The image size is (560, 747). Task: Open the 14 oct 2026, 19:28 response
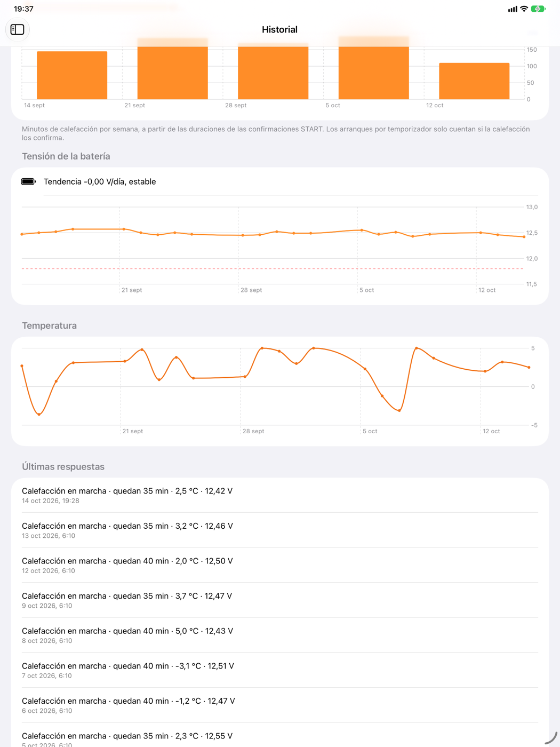(280, 495)
